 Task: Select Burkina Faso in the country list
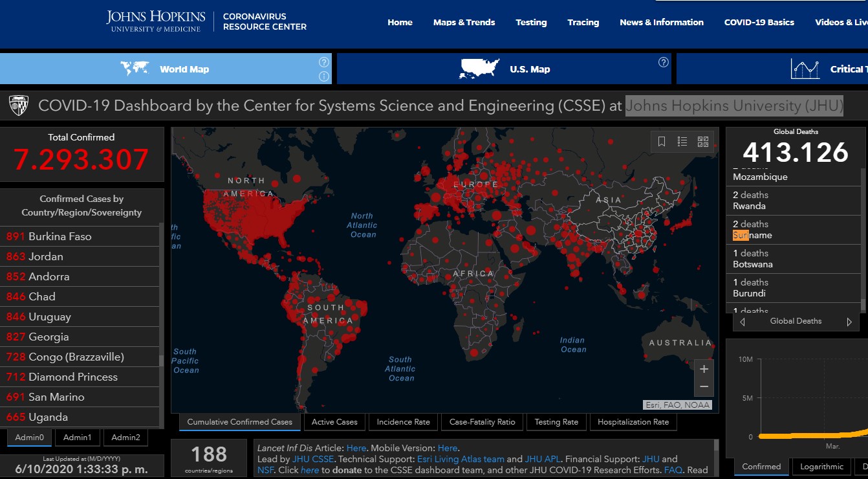click(x=79, y=236)
